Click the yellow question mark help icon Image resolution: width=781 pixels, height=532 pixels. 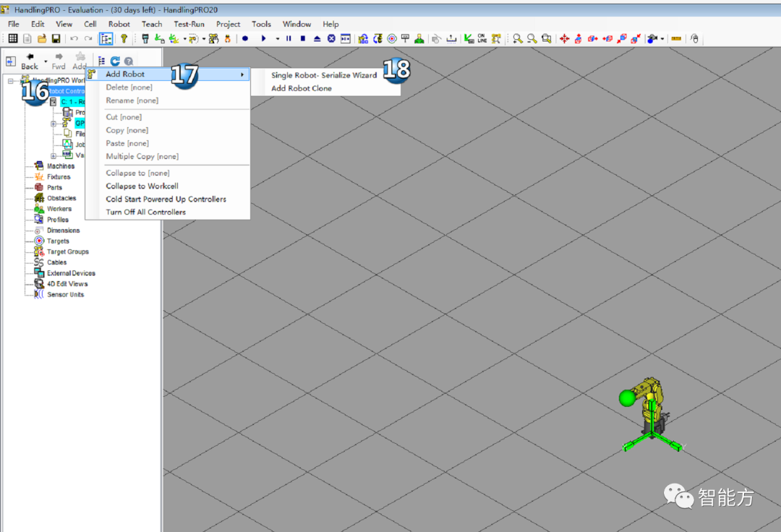(124, 38)
